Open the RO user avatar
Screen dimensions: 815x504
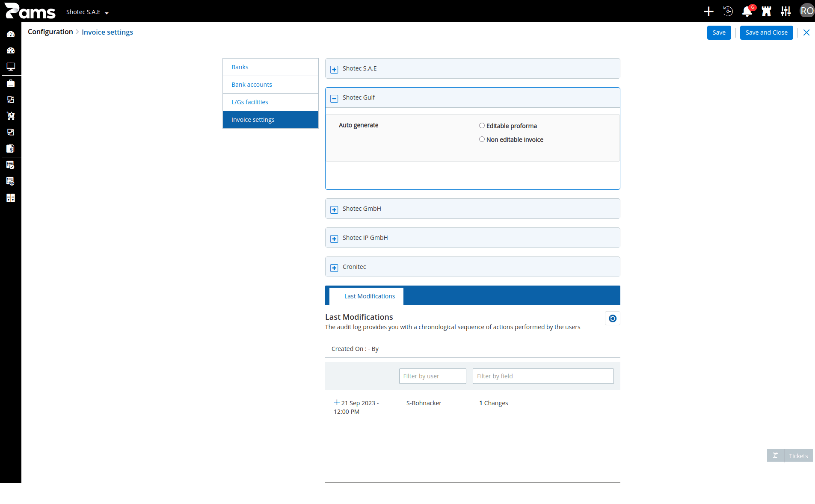807,11
